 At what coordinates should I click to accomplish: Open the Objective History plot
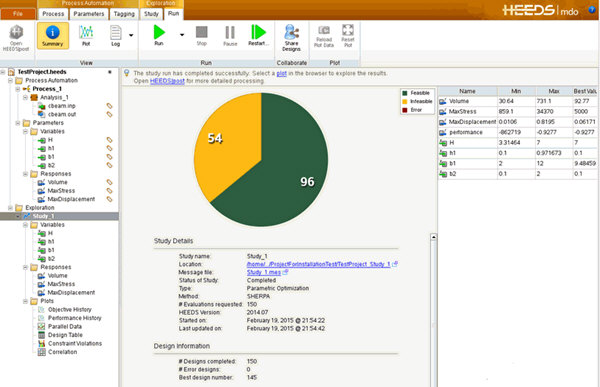click(70, 309)
